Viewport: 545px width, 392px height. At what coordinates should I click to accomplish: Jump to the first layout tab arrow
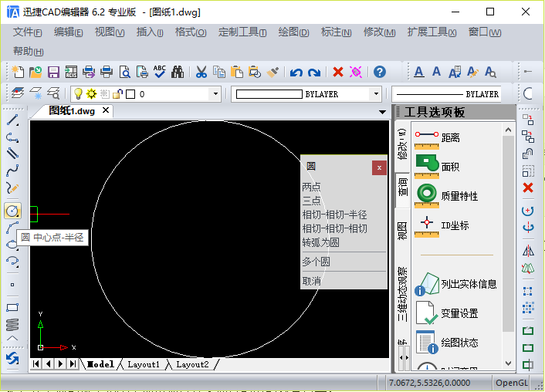click(36, 364)
